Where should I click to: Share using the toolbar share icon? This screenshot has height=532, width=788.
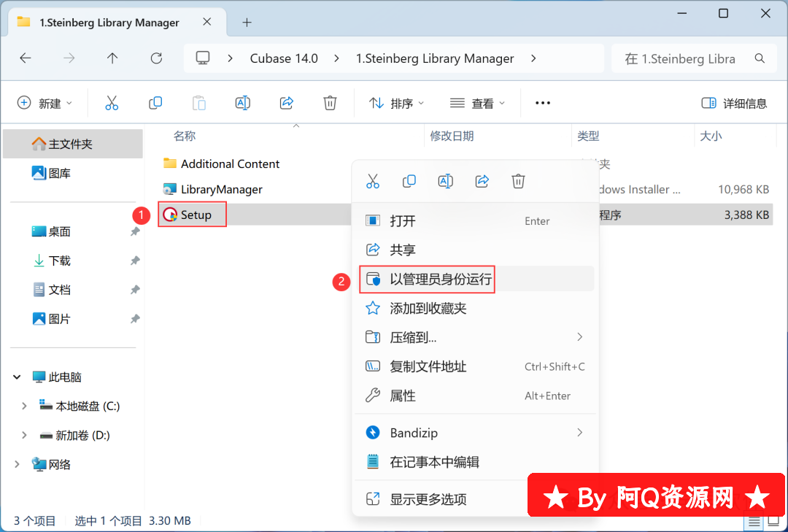[x=287, y=103]
